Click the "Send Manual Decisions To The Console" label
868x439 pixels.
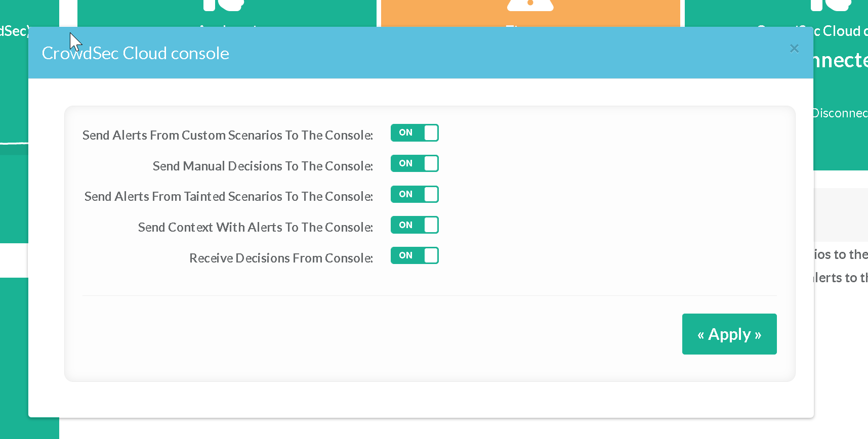[x=263, y=166]
